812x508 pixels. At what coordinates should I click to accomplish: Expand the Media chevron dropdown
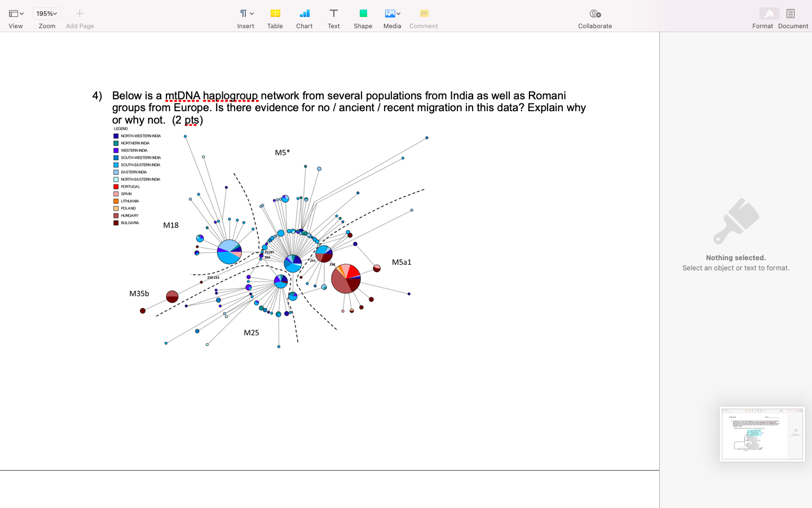(398, 12)
